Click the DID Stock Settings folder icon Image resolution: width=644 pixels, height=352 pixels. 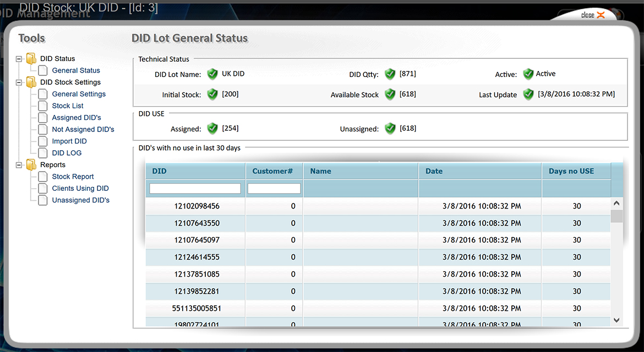pos(31,82)
